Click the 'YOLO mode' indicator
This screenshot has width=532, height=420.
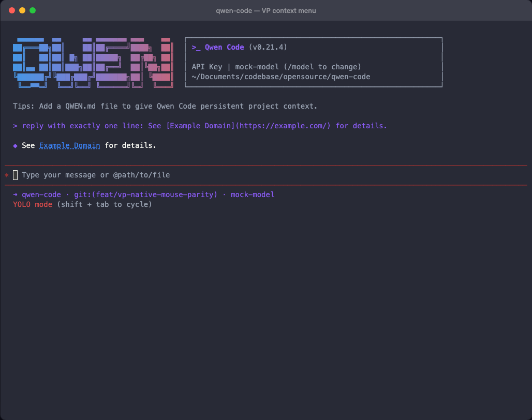click(33, 204)
